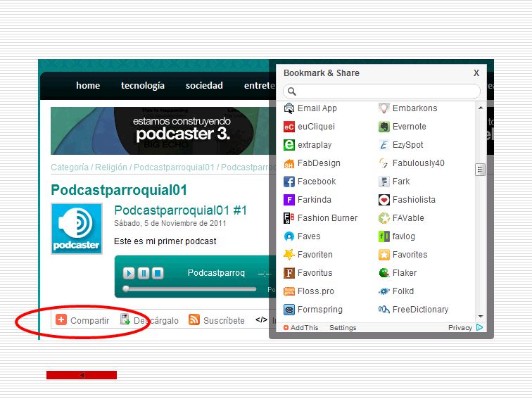Open the sociedad menu item
The image size is (532, 399).
click(x=204, y=86)
